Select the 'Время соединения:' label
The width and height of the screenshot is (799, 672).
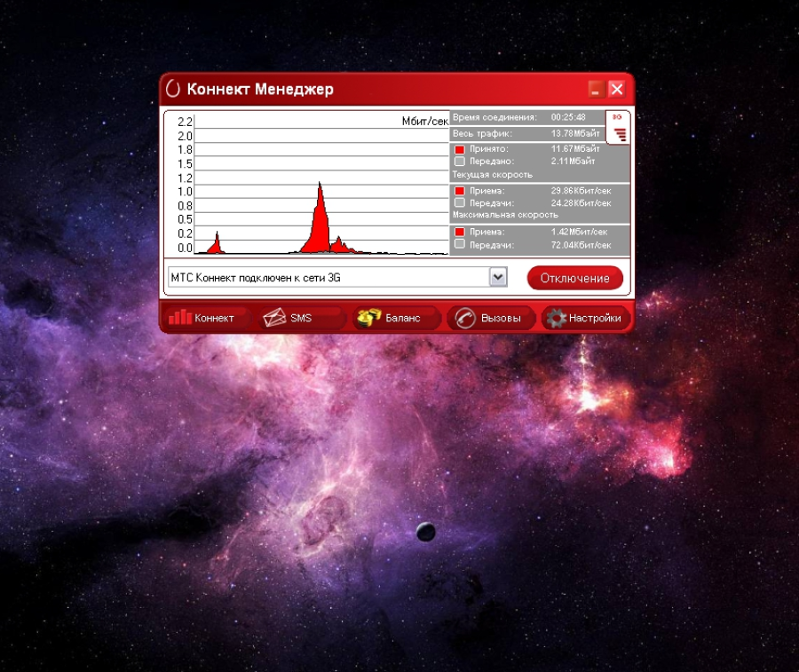494,118
